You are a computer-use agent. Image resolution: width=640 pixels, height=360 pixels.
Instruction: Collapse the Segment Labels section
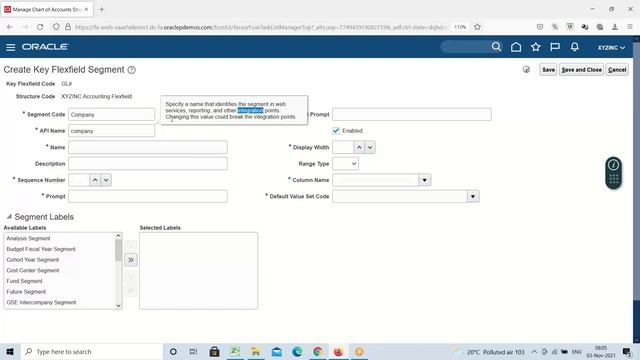point(9,217)
